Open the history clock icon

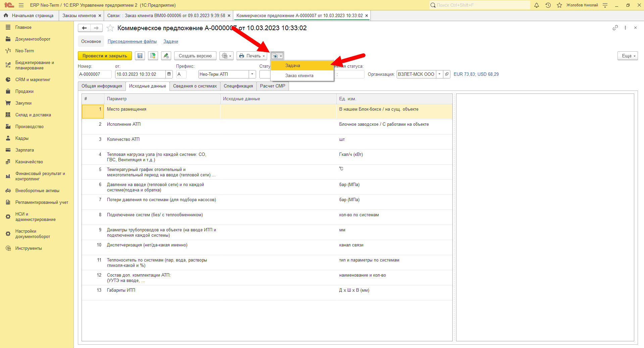(548, 5)
